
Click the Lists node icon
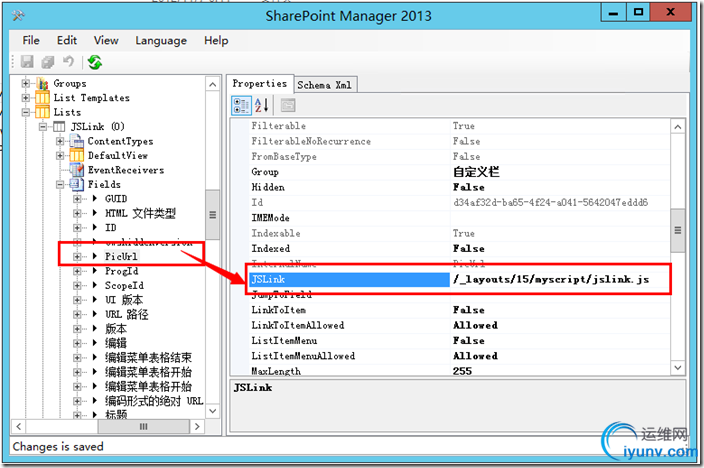click(x=43, y=112)
